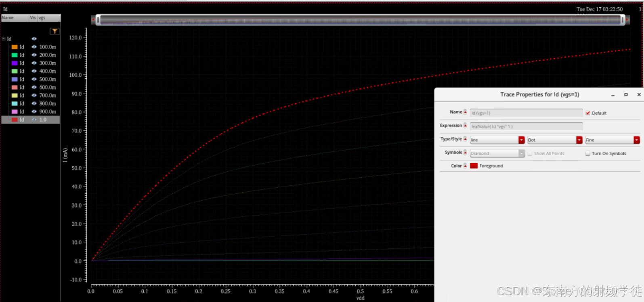644x302 pixels.
Task: Click orange swatch of 100.0m trace
Action: [x=15, y=47]
